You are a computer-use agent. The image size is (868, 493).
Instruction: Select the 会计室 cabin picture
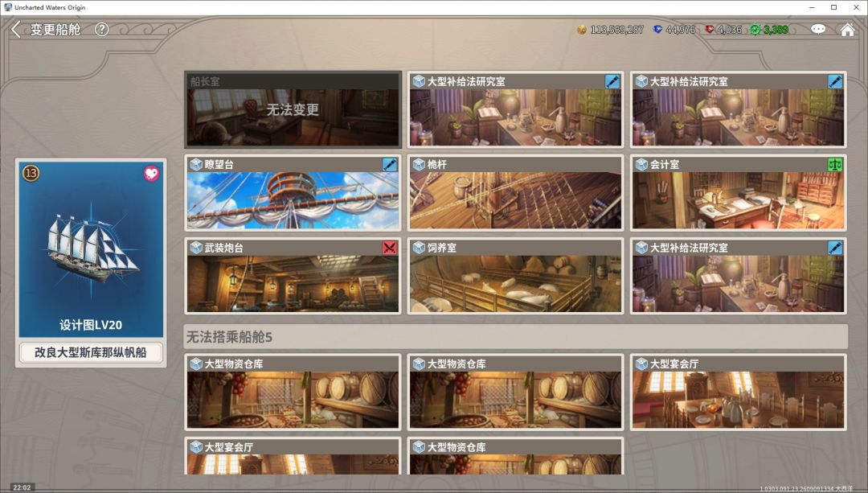coord(738,200)
